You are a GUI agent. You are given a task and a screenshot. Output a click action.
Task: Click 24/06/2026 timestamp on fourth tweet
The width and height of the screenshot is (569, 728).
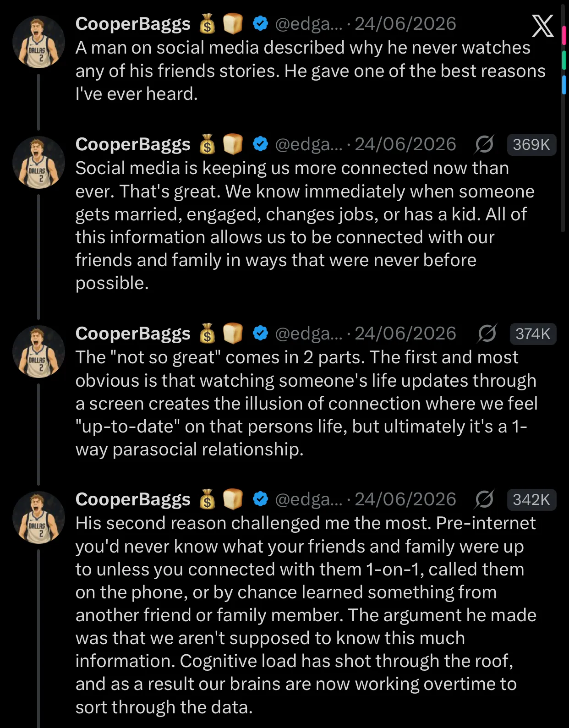click(x=405, y=499)
